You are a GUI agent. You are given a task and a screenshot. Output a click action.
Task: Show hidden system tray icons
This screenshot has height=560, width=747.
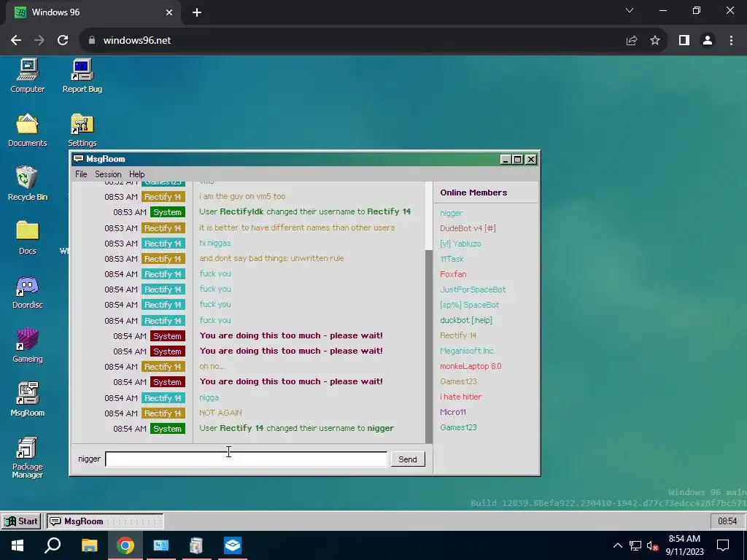[617, 545]
